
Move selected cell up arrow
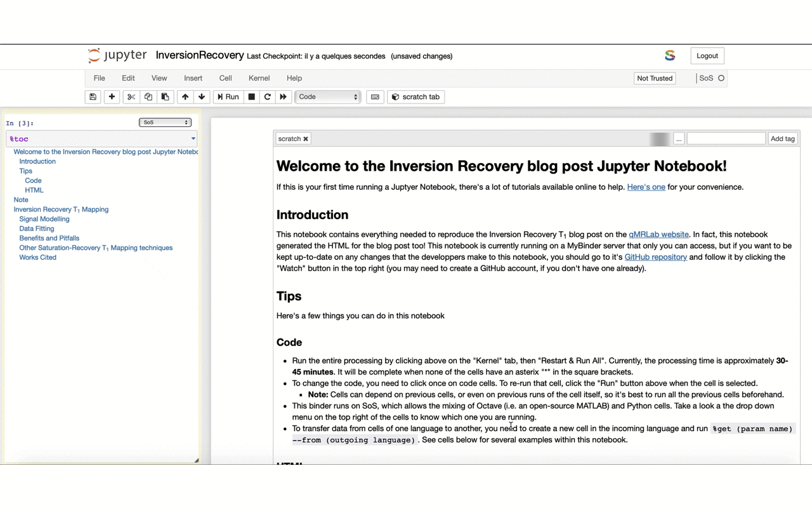tap(185, 97)
